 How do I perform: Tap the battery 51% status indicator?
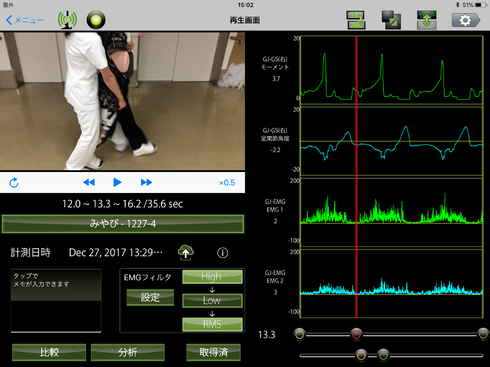474,5
